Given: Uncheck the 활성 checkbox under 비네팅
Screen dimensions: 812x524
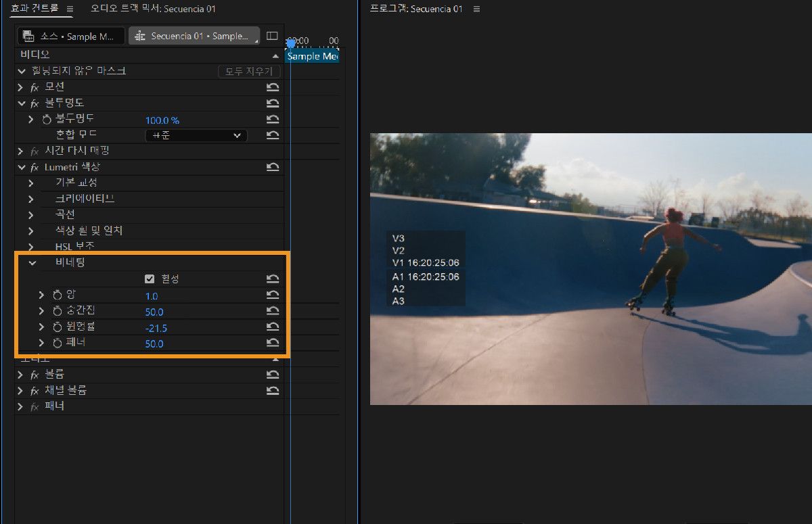Looking at the screenshot, I should pyautogui.click(x=150, y=279).
